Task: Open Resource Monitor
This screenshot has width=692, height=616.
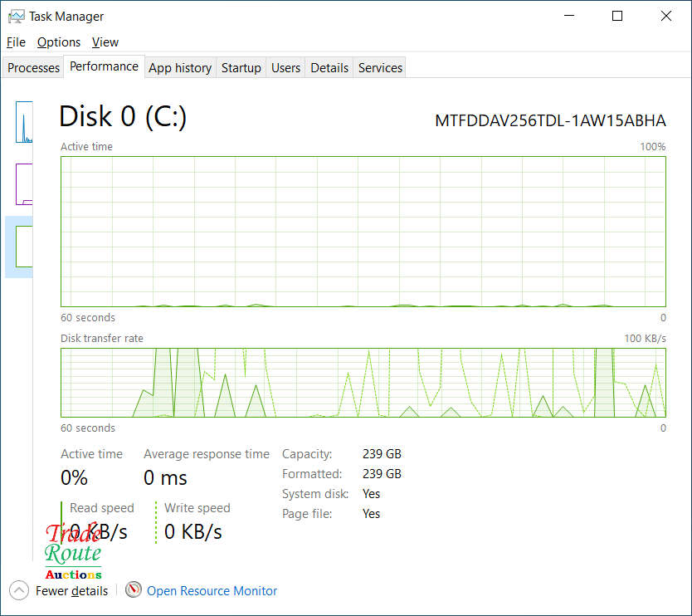Action: pyautogui.click(x=212, y=590)
